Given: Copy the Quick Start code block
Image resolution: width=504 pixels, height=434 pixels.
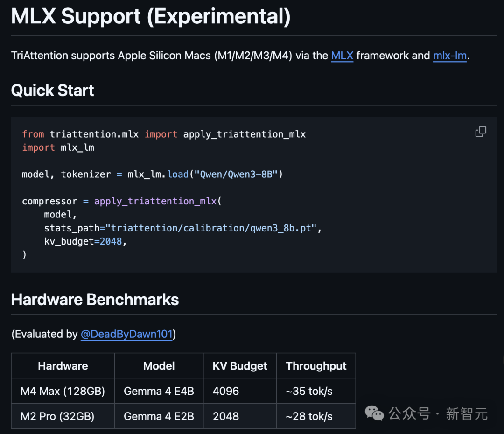Looking at the screenshot, I should coord(481,132).
